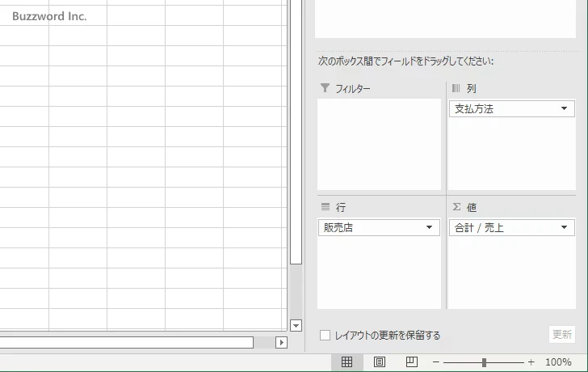Open the 支払方法 field dropdown

click(564, 108)
